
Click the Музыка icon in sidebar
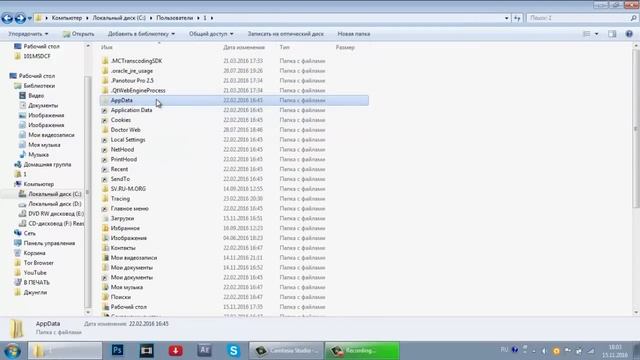[22, 155]
